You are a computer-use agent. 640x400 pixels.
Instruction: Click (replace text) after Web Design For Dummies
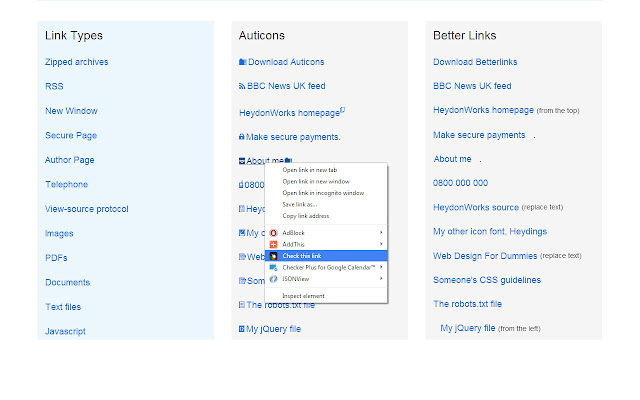point(561,256)
